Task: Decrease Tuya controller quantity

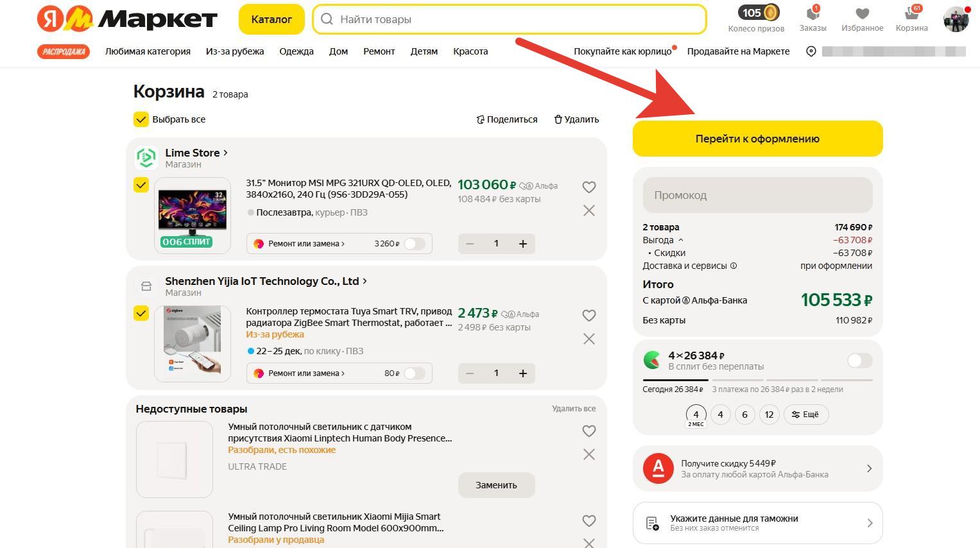Action: tap(470, 373)
